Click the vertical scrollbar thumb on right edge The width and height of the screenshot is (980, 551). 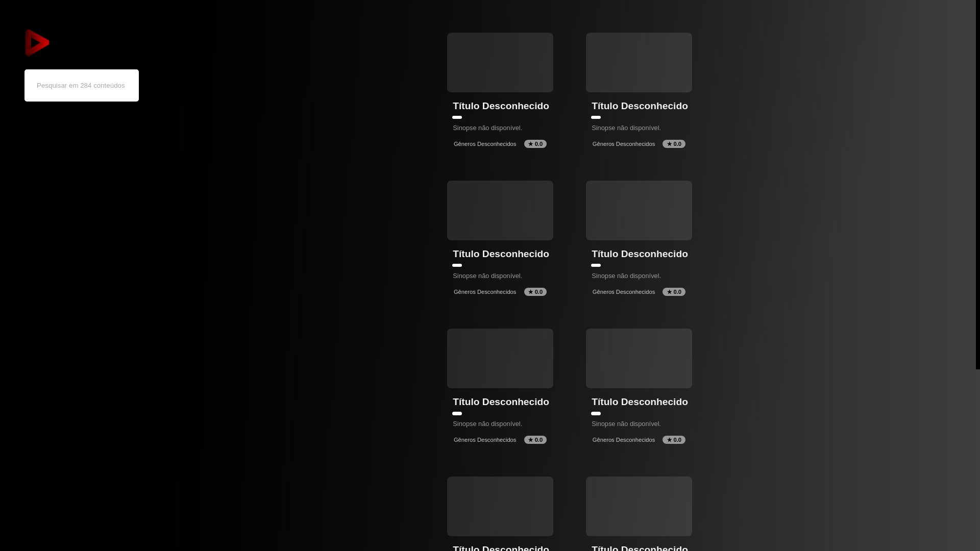pos(977,184)
